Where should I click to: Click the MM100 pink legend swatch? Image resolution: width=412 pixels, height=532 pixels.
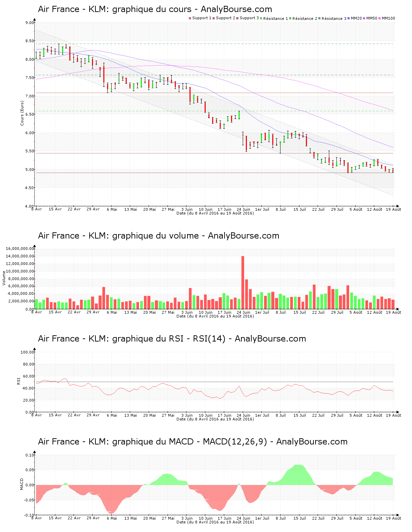[x=380, y=18]
